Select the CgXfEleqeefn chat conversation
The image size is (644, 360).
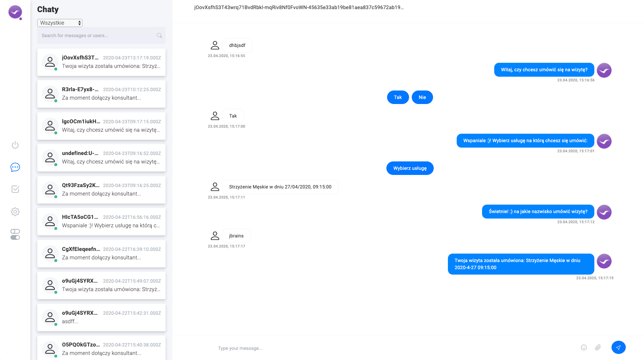[x=101, y=254]
